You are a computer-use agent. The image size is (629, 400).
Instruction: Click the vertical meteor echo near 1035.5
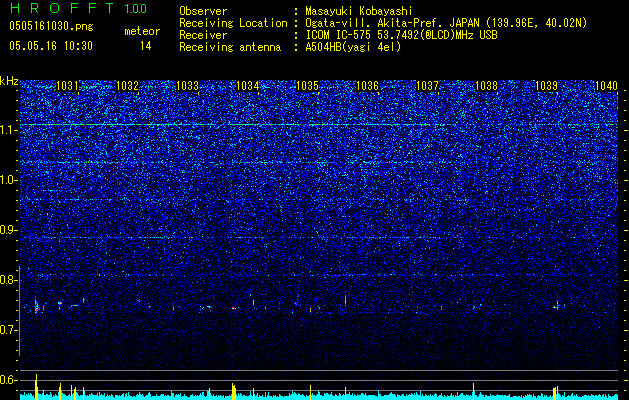pos(345,300)
